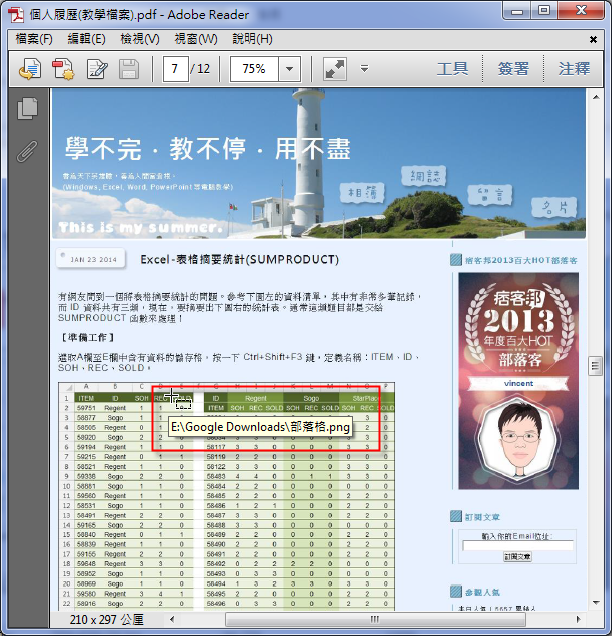Click the 相簿 tag in banner
The height and width of the screenshot is (636, 612).
coord(362,193)
